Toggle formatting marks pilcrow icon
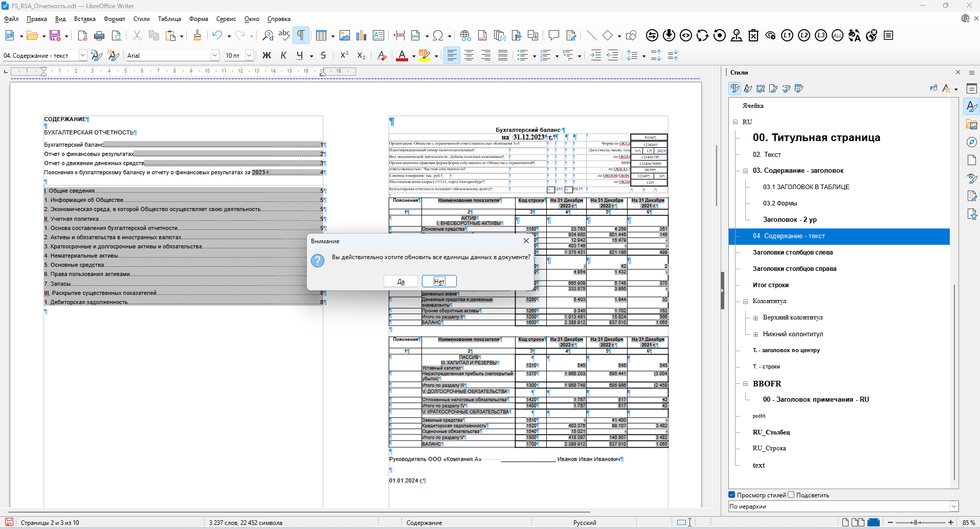This screenshot has width=980, height=529. 301,35
